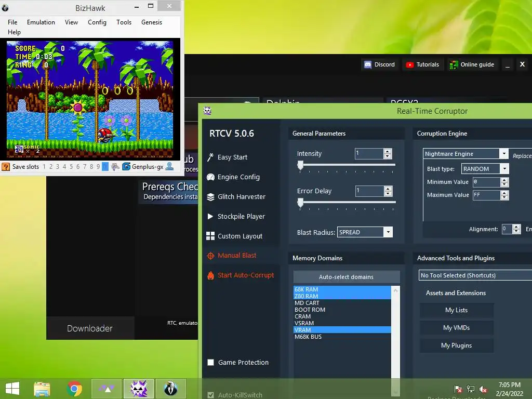Screen dimensions: 532x399
Task: Click the Discord logo icon
Action: coord(368,64)
